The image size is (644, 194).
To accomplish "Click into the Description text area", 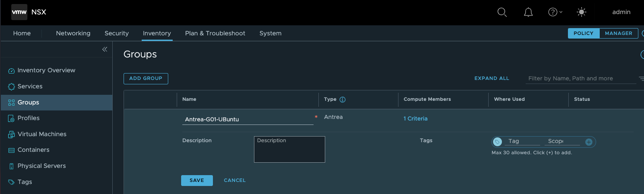I will tap(289, 149).
